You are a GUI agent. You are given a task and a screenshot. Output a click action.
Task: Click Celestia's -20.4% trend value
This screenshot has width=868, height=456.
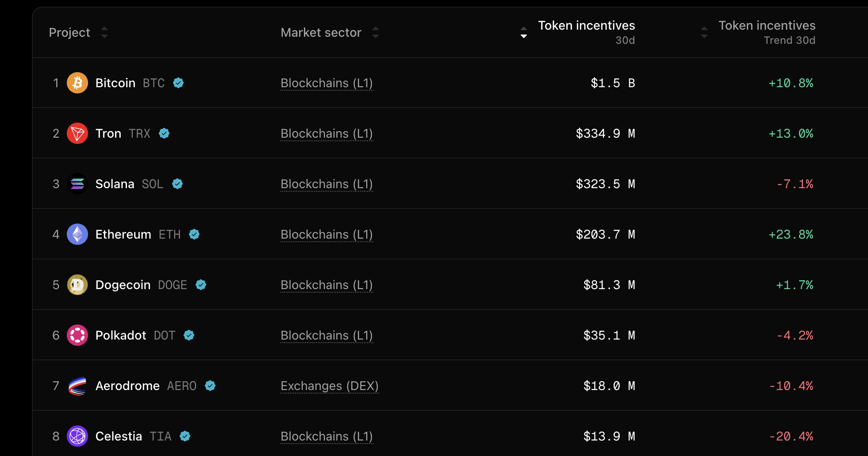point(791,436)
